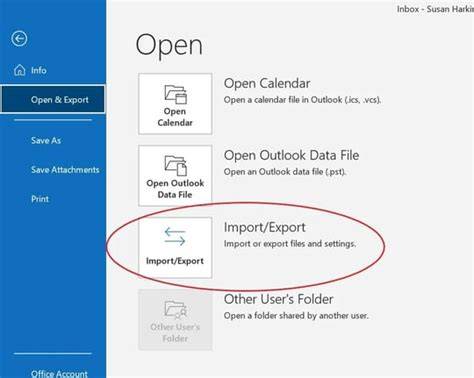Screen dimensions: 474x378
Task: Click the Open Outlook Data File heading
Action: (x=291, y=155)
